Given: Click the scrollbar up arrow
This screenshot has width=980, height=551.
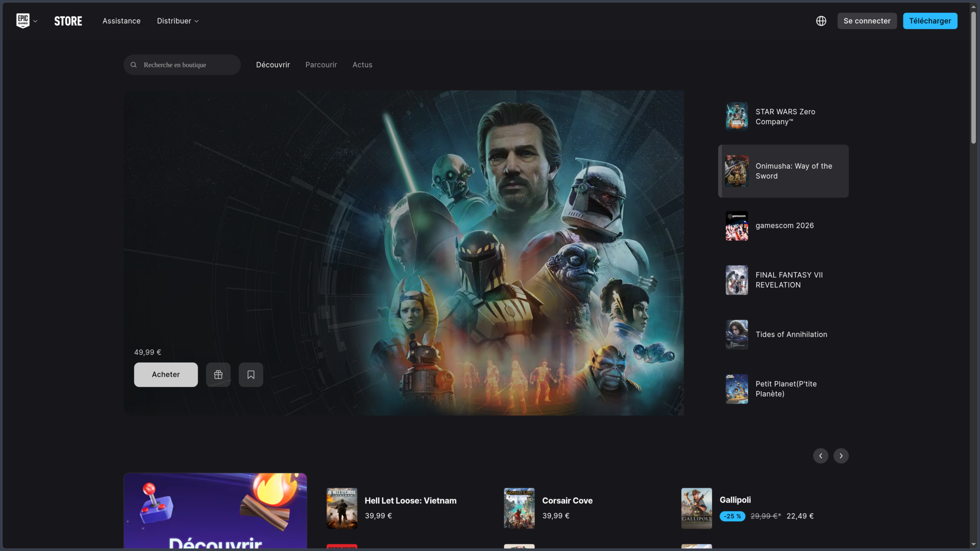Looking at the screenshot, I should 973,7.
